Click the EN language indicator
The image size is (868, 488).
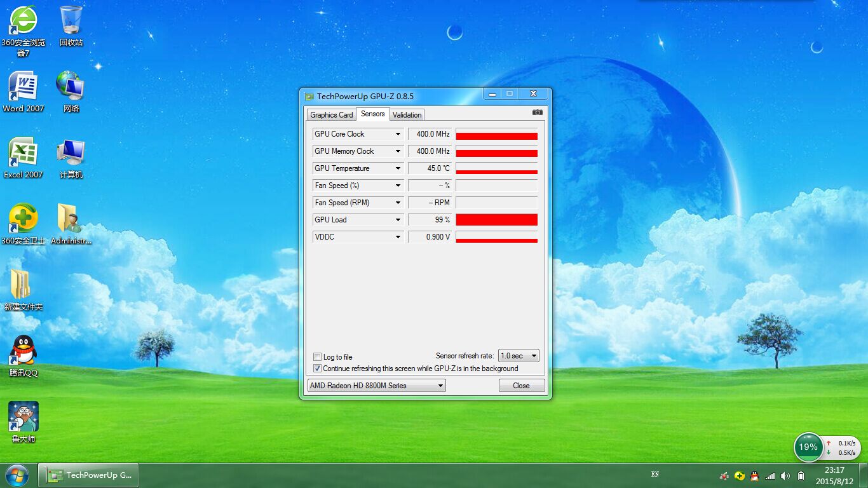(x=655, y=475)
